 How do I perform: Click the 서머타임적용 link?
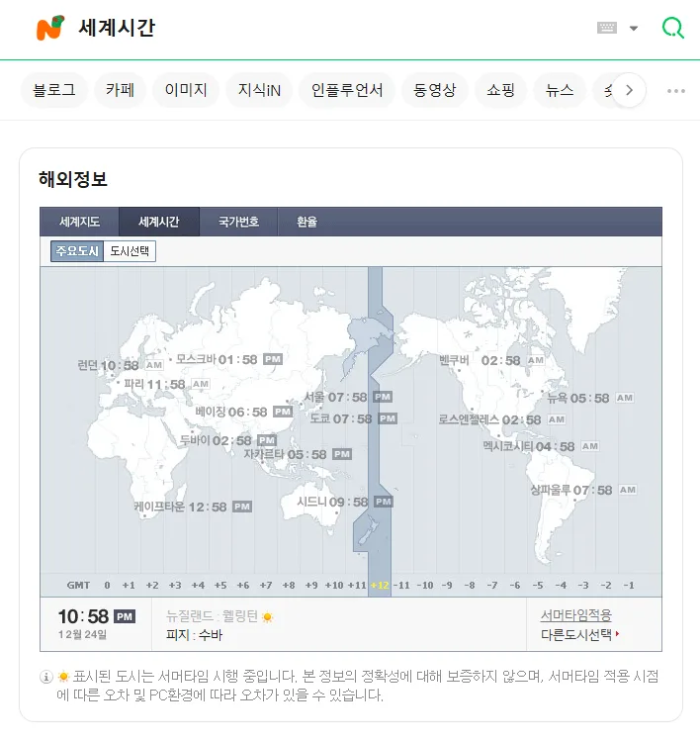pyautogui.click(x=576, y=615)
